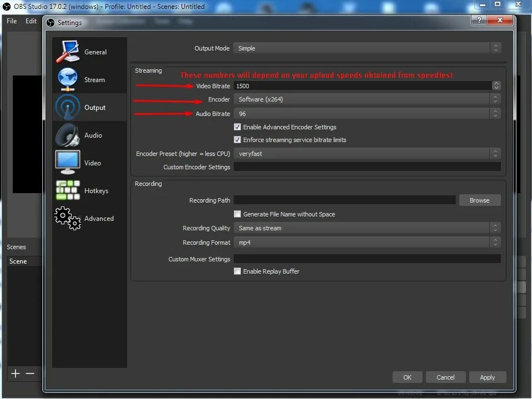Select the Stream settings label

pyautogui.click(x=94, y=80)
